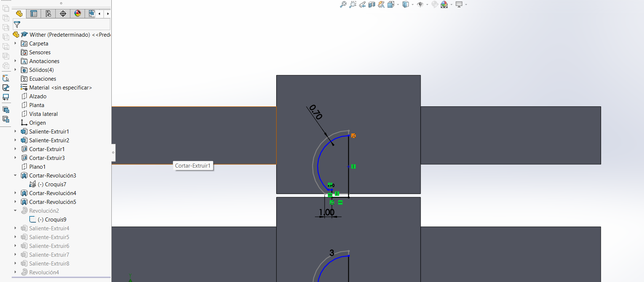This screenshot has height=282, width=644.
Task: Switch to the DisplayManager tab
Action: tap(78, 14)
